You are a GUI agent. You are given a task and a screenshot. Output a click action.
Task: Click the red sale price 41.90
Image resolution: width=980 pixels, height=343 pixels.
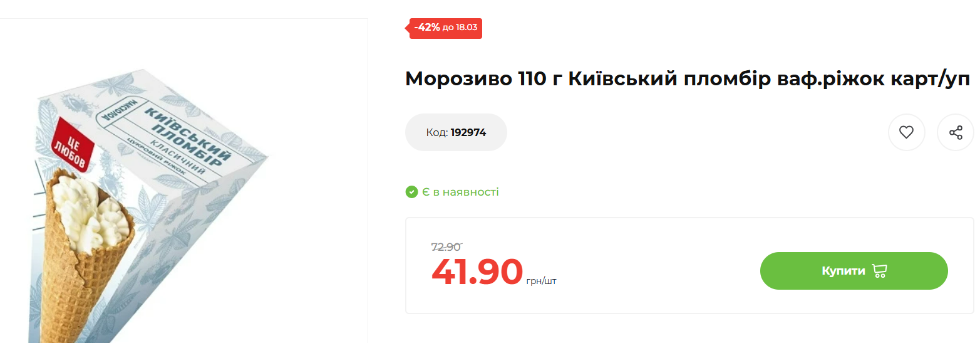click(477, 272)
